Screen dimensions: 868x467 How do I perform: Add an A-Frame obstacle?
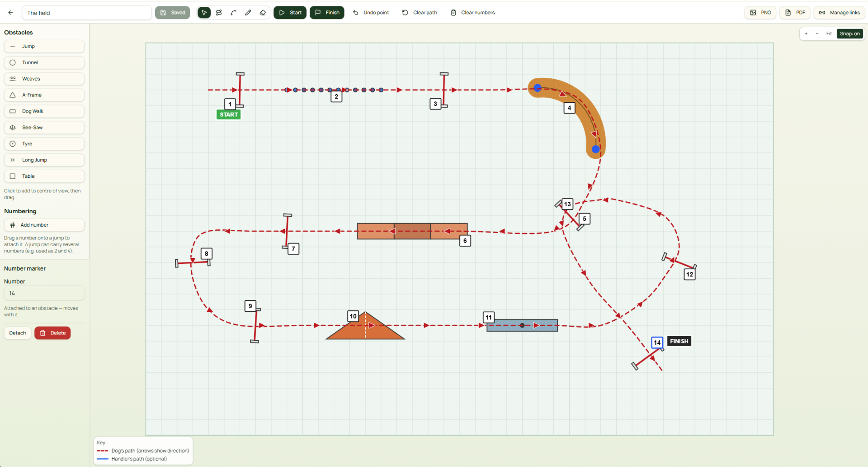click(44, 95)
